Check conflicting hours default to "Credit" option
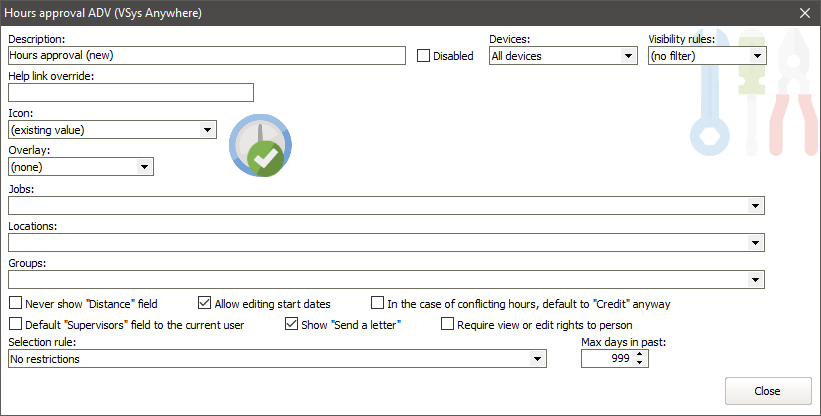The height and width of the screenshot is (416, 821). click(x=377, y=303)
